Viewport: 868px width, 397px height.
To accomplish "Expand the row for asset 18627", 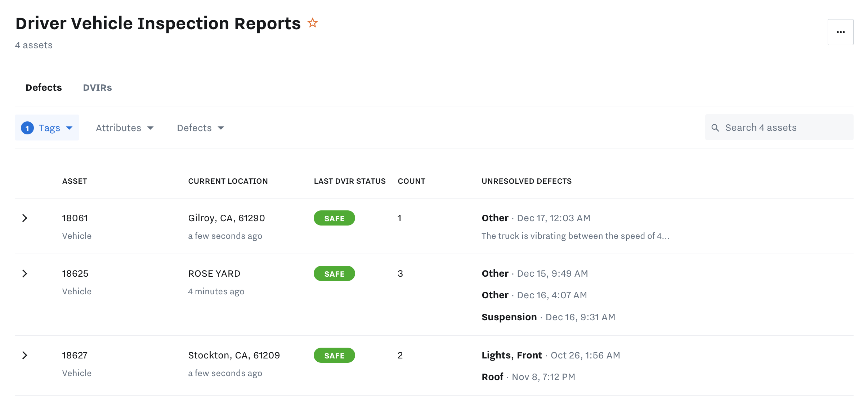I will point(24,355).
